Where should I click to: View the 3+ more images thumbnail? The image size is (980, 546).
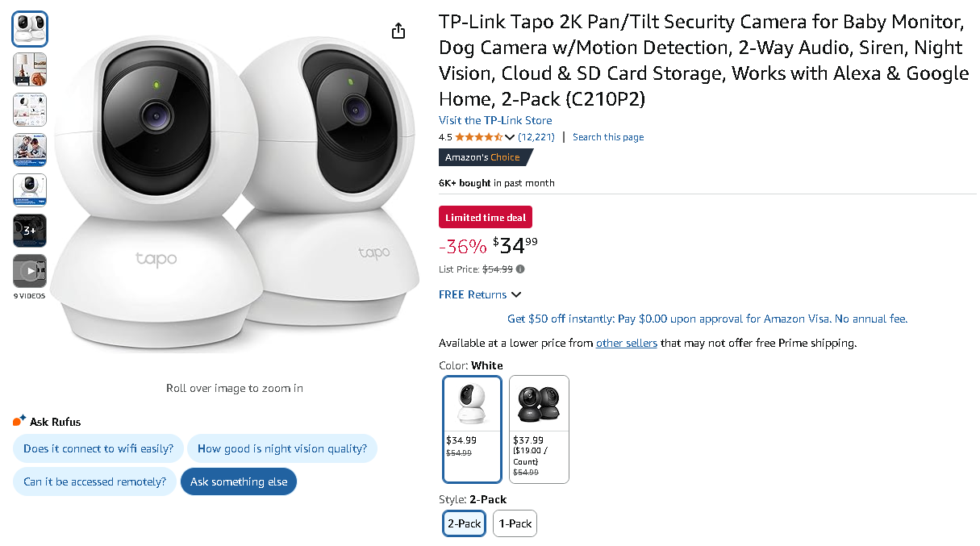[30, 231]
